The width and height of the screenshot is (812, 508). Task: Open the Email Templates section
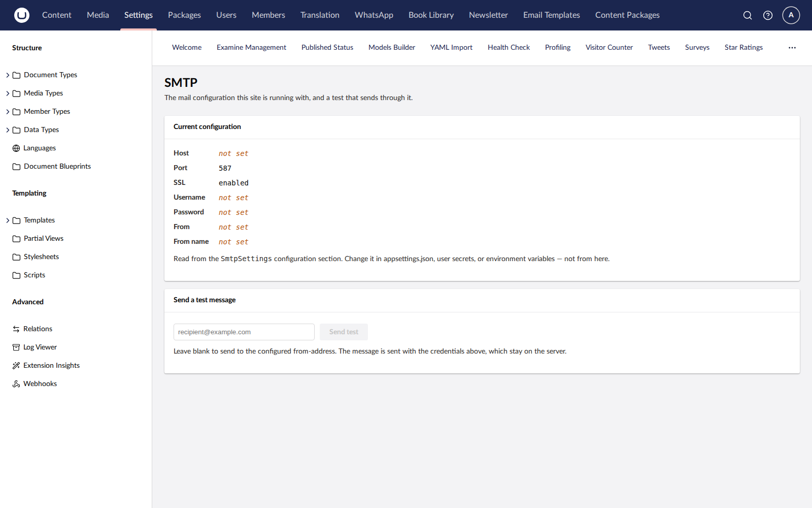coord(552,15)
